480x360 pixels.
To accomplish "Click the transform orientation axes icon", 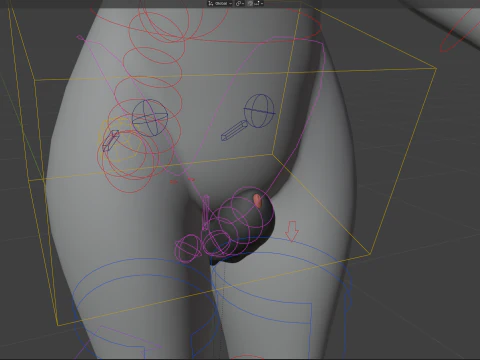I will point(211,3).
